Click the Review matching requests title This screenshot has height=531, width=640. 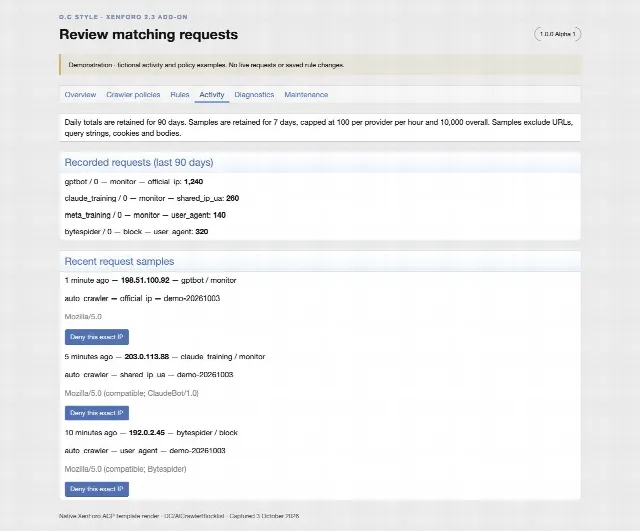149,34
